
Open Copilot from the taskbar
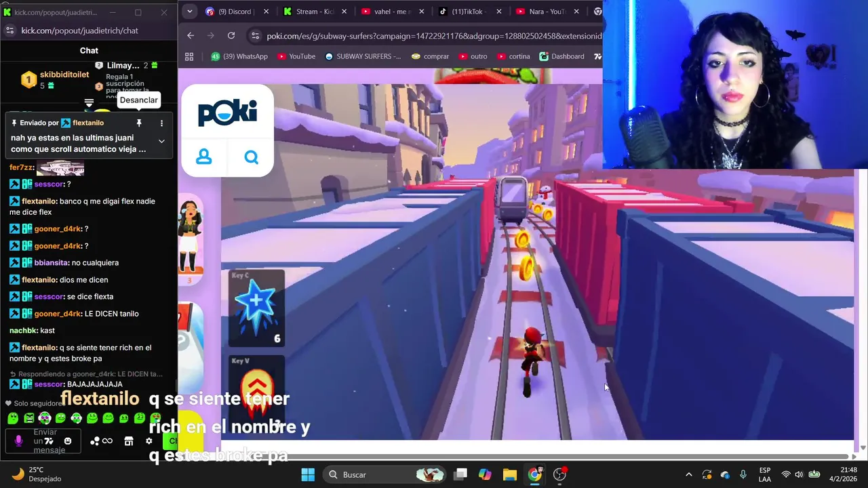[485, 474]
